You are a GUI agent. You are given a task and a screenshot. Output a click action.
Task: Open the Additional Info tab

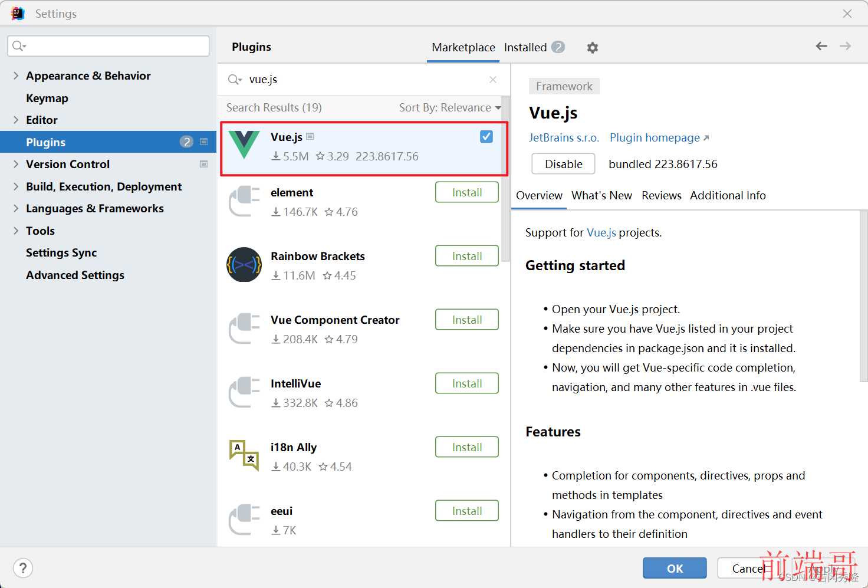728,195
